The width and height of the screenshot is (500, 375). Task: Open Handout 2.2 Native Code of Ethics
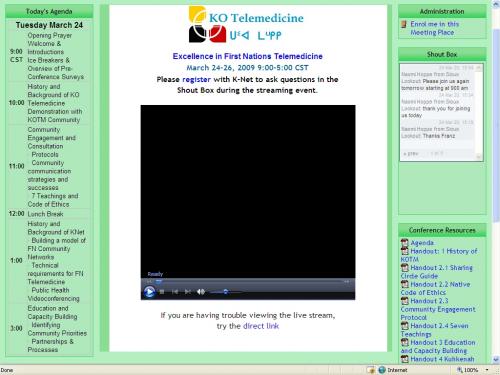coord(436,288)
